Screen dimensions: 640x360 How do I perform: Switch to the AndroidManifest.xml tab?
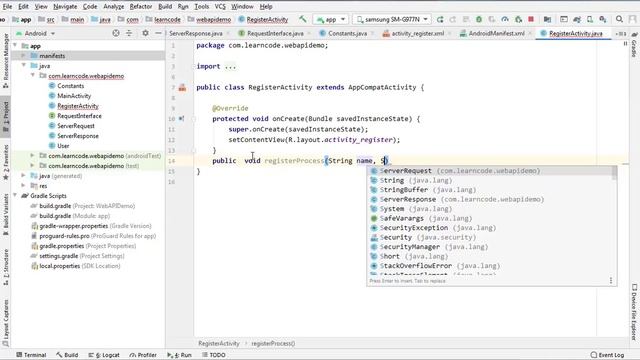coord(496,33)
